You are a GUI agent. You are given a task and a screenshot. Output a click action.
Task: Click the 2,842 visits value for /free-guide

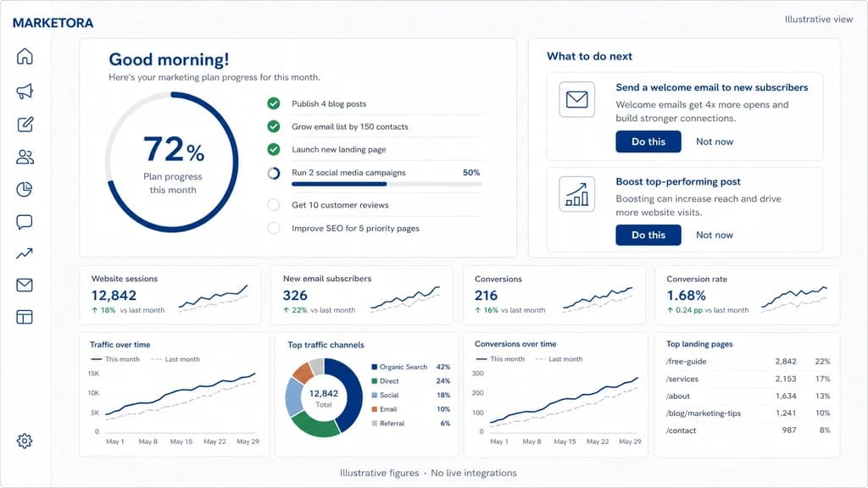(x=786, y=361)
